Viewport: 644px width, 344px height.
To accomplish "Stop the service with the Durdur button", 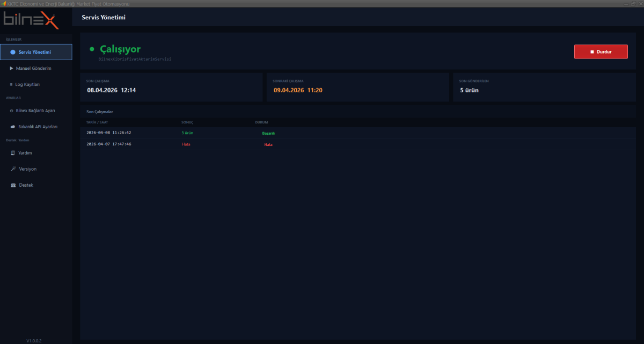I will point(601,52).
